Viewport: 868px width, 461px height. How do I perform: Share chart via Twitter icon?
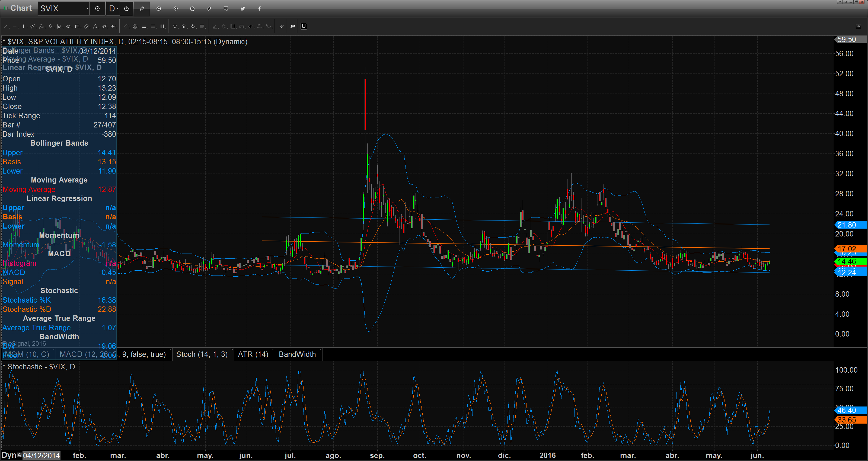tap(242, 8)
